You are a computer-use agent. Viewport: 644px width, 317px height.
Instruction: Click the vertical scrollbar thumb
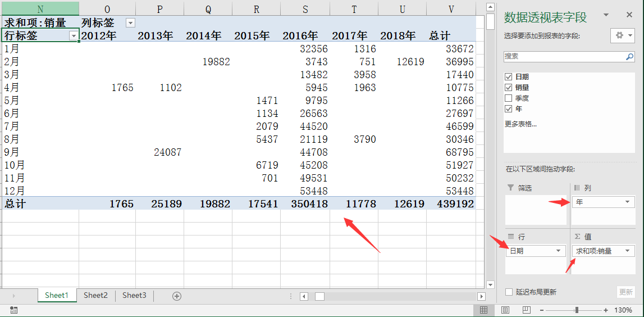[x=490, y=21]
